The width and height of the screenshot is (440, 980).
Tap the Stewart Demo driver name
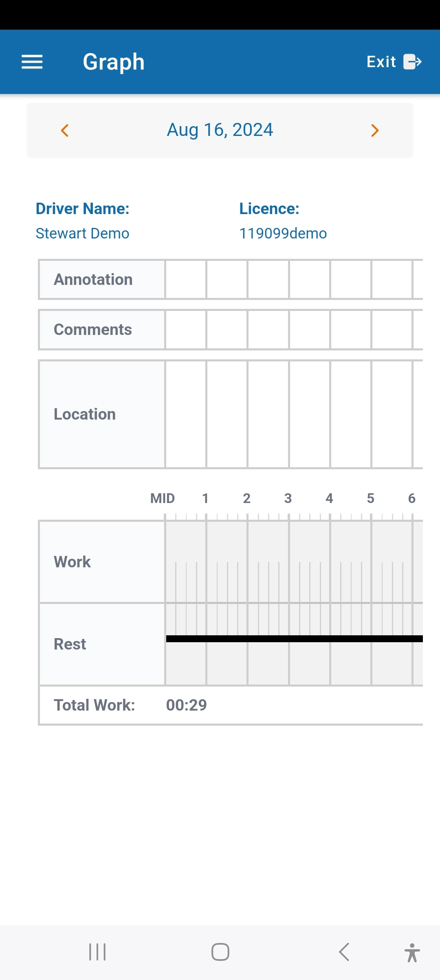pos(82,234)
